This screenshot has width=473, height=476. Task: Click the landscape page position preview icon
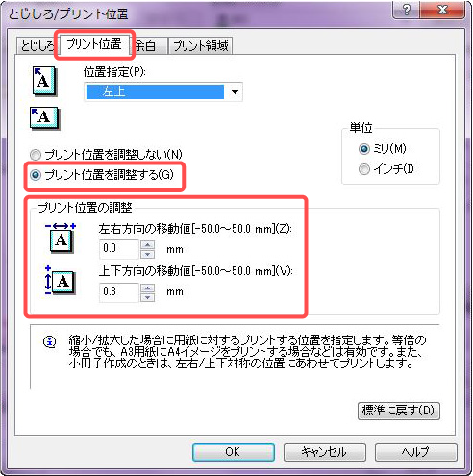(44, 117)
